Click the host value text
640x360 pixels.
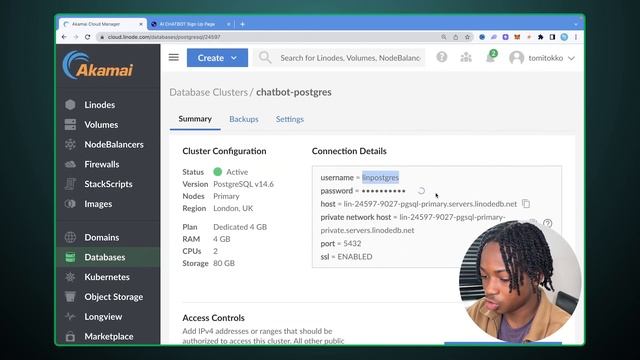coord(430,204)
